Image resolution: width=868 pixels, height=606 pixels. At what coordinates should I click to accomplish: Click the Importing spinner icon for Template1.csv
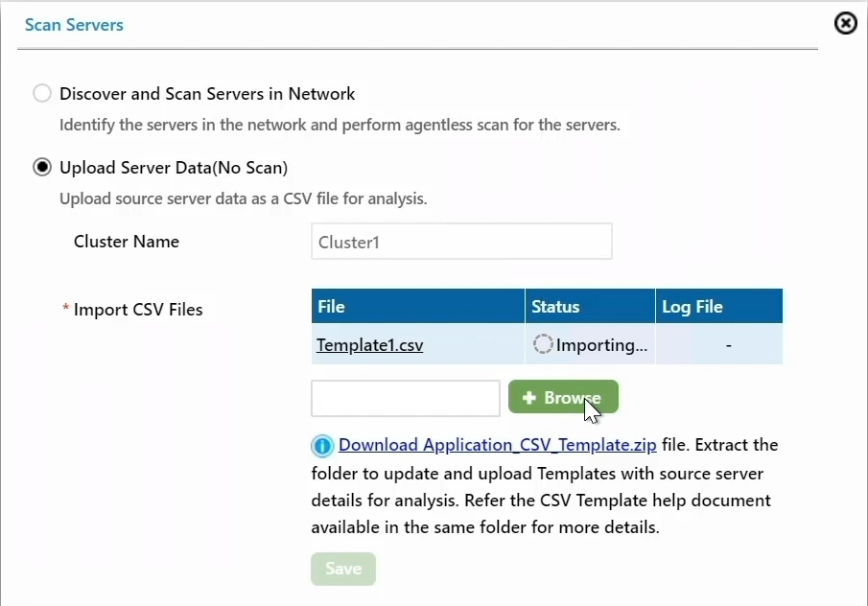tap(543, 344)
